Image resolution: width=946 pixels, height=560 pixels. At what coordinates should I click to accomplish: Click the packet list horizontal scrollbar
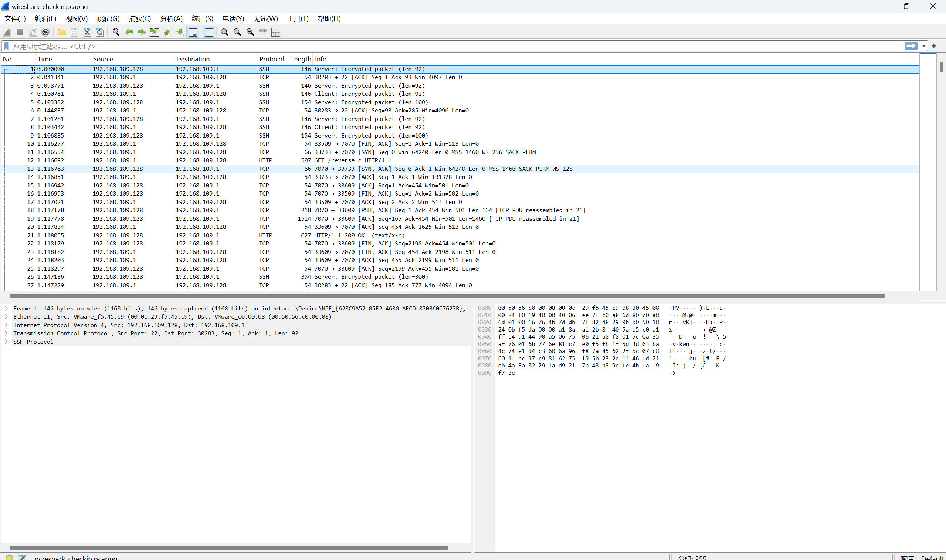pos(447,296)
